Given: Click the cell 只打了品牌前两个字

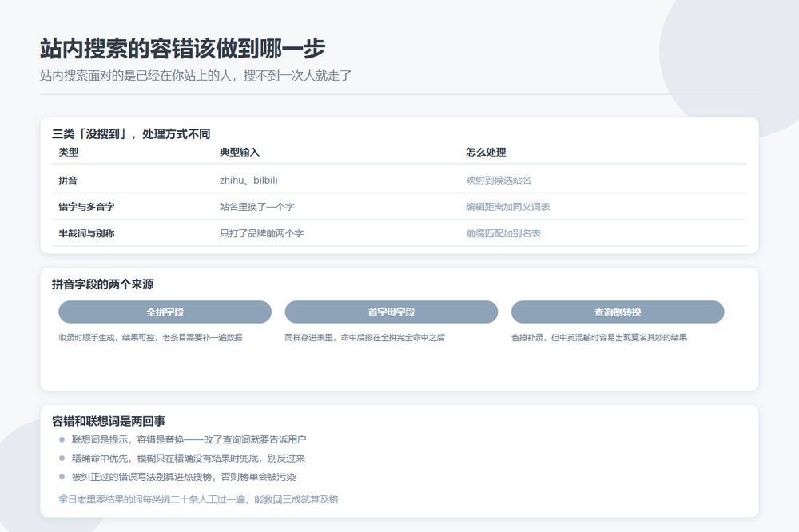Looking at the screenshot, I should [261, 233].
